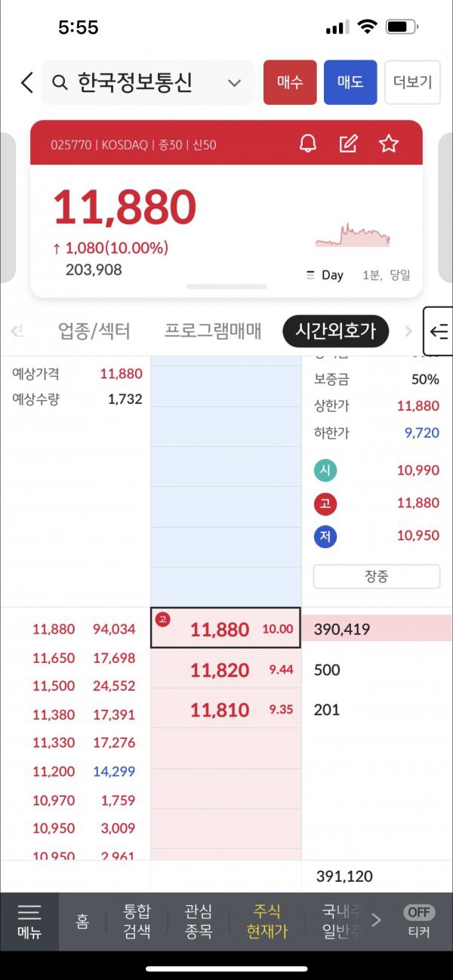Tap the red 매수 buy button
The width and height of the screenshot is (453, 980).
tap(290, 82)
